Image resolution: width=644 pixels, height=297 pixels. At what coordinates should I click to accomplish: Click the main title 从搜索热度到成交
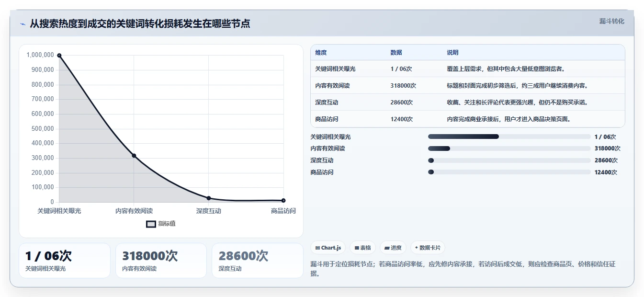coord(140,23)
